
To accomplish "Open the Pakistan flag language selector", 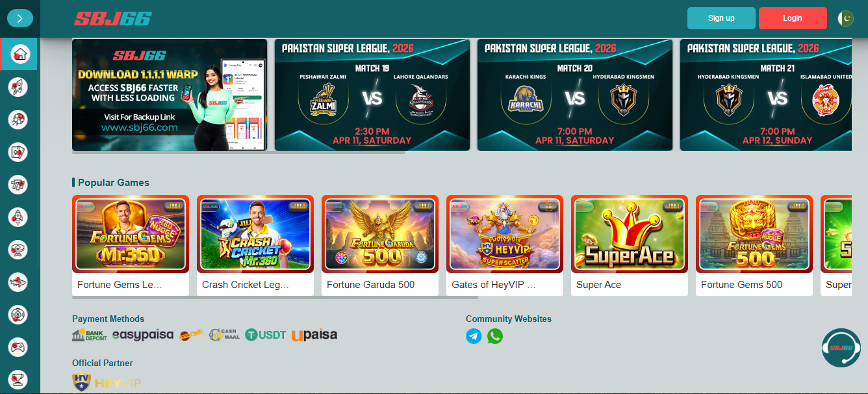I will point(845,18).
